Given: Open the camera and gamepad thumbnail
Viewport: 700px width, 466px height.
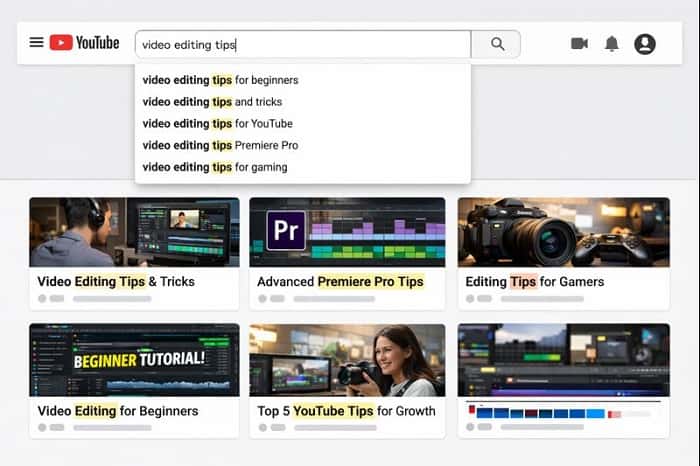Looking at the screenshot, I should (x=564, y=232).
